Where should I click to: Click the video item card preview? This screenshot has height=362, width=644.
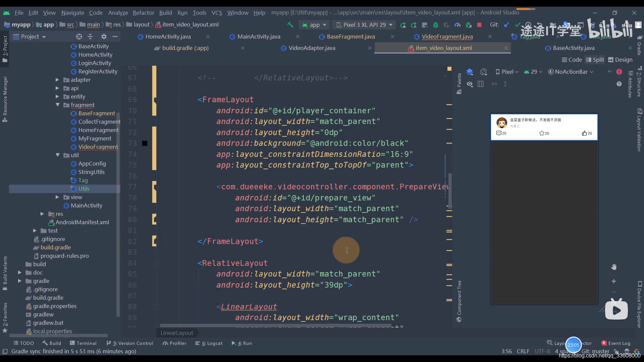544,127
